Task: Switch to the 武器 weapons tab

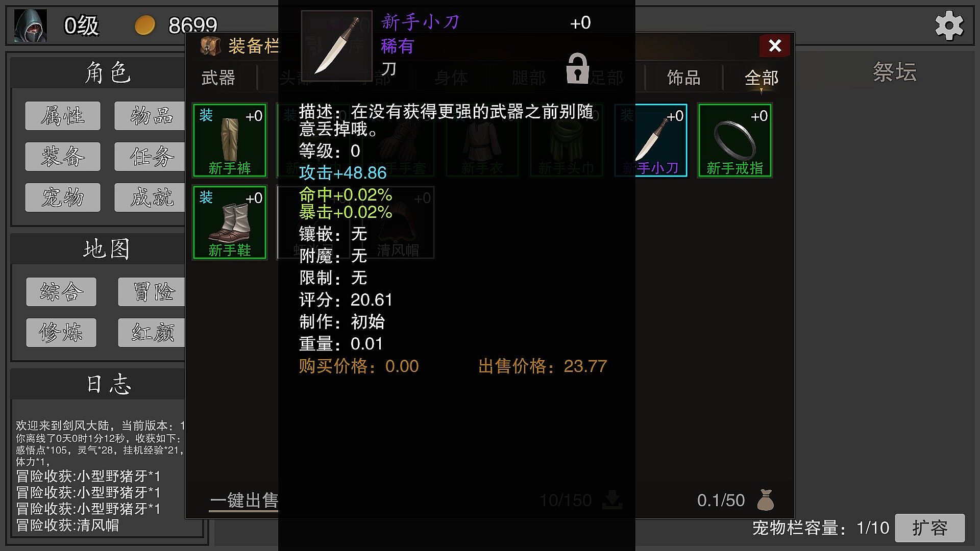Action: point(218,78)
